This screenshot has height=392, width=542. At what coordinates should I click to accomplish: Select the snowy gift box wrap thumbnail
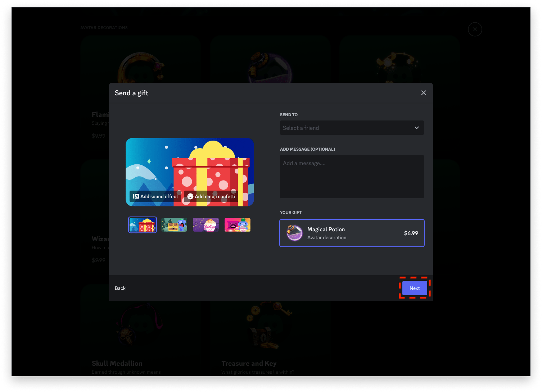(x=143, y=224)
